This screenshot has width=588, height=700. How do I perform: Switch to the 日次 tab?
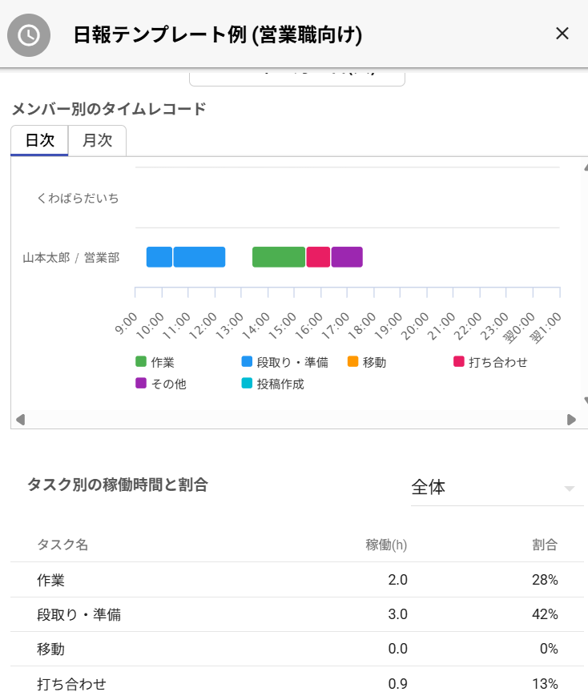coord(40,140)
